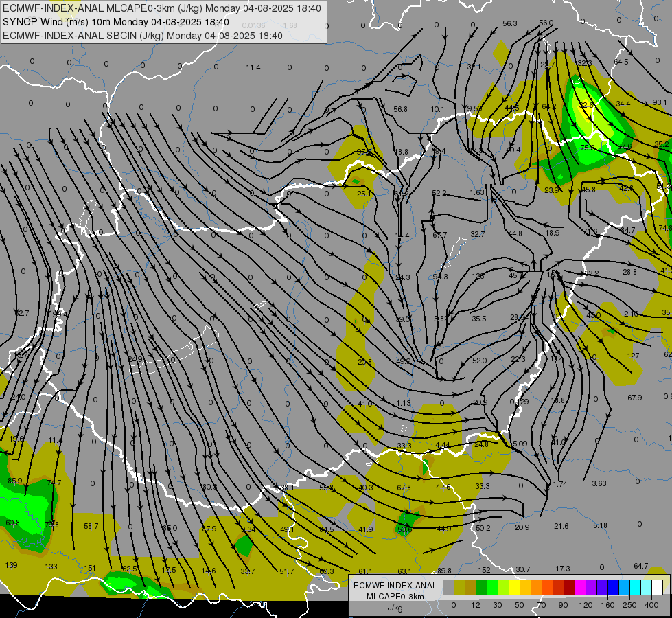
Task: Click the legend tick label 12
Action: 476,605
